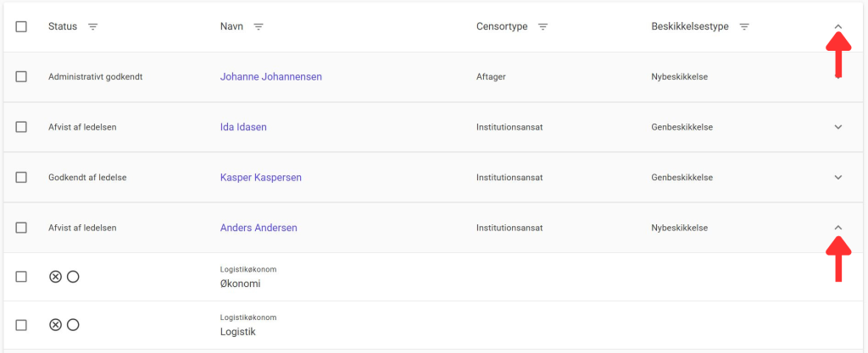The height and width of the screenshot is (353, 868).
Task: Check the box for Johanne Johannensen row
Action: [x=21, y=77]
